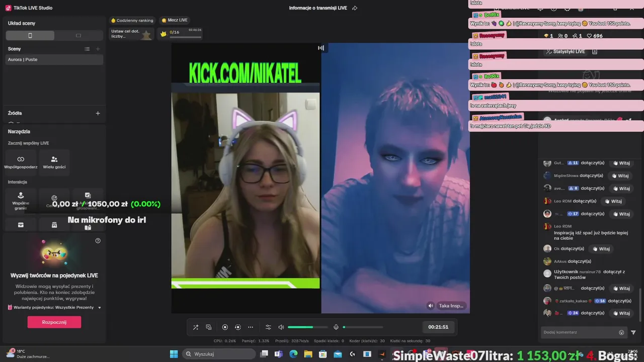
Task: Click Witaj next to MądreSłowa
Action: click(620, 175)
